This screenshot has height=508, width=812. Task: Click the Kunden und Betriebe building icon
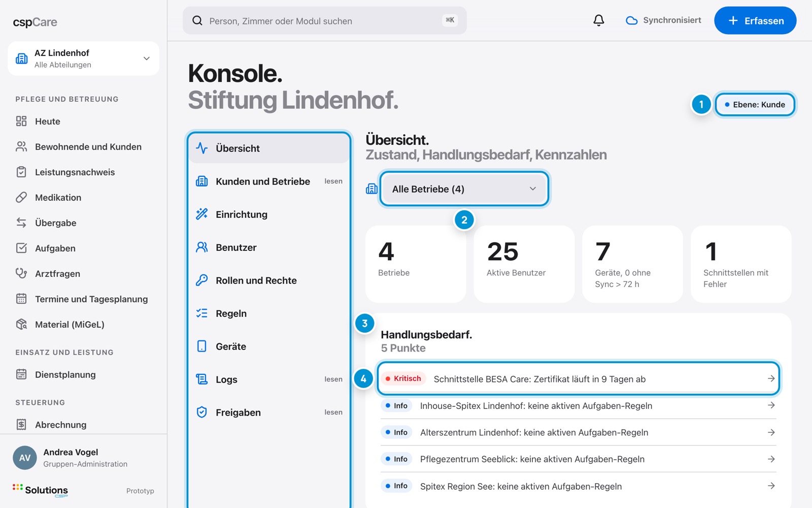202,181
